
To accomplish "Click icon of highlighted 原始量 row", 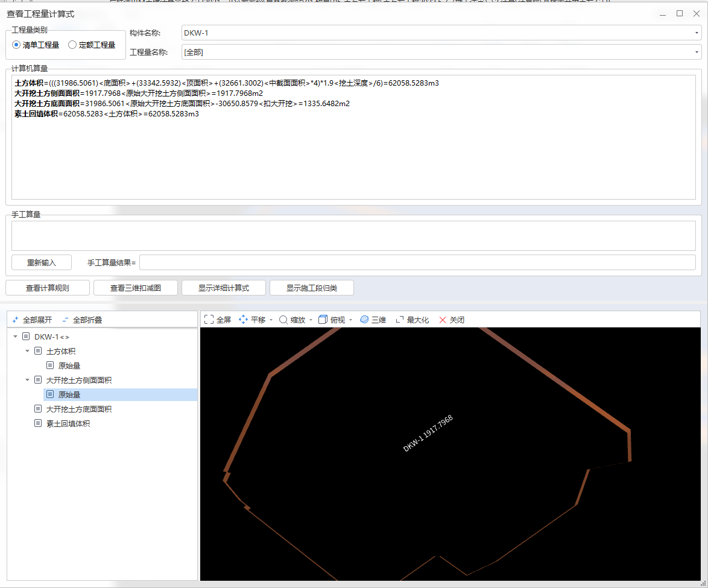I will (x=50, y=394).
